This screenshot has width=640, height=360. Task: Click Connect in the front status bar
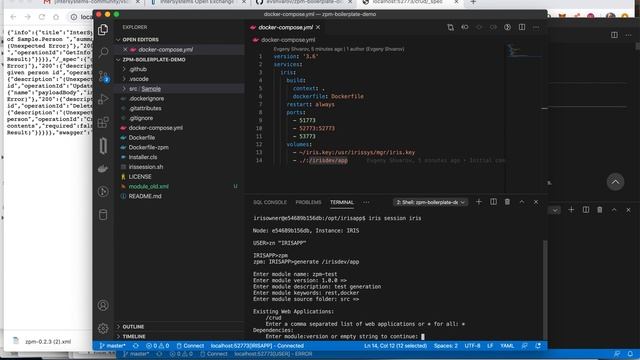pos(190,346)
